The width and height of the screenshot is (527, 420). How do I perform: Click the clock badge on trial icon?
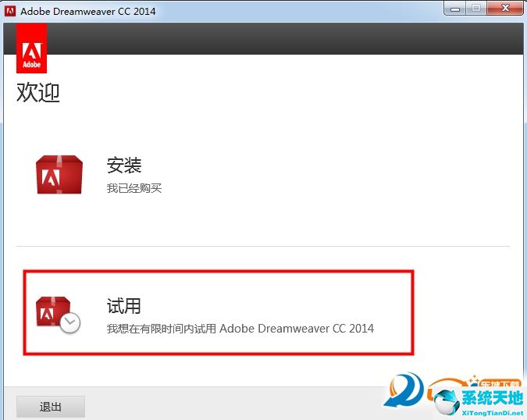point(70,323)
